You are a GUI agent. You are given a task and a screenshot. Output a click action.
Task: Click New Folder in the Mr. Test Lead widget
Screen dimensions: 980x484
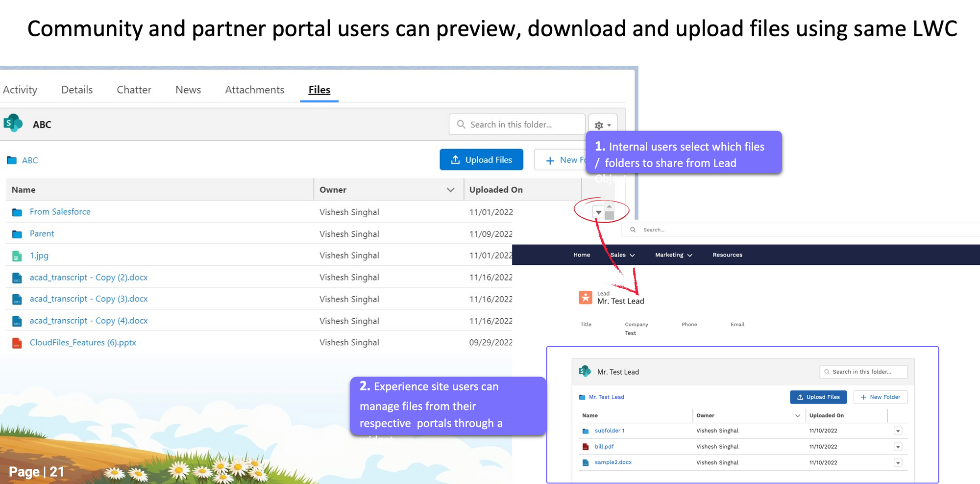click(x=881, y=397)
